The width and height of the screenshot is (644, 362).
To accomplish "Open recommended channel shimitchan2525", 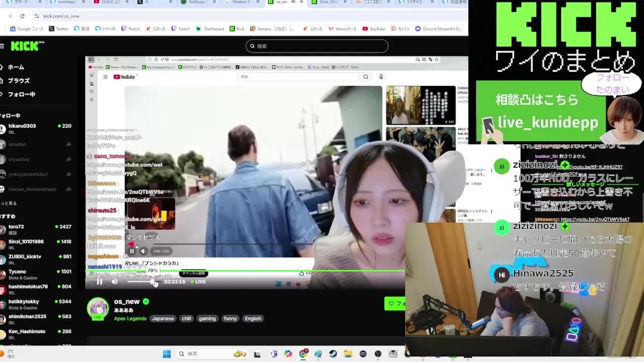I will click(36, 319).
